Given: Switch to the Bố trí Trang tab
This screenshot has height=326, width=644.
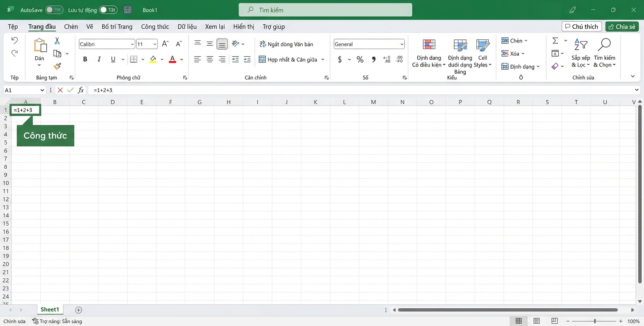Looking at the screenshot, I should (117, 27).
